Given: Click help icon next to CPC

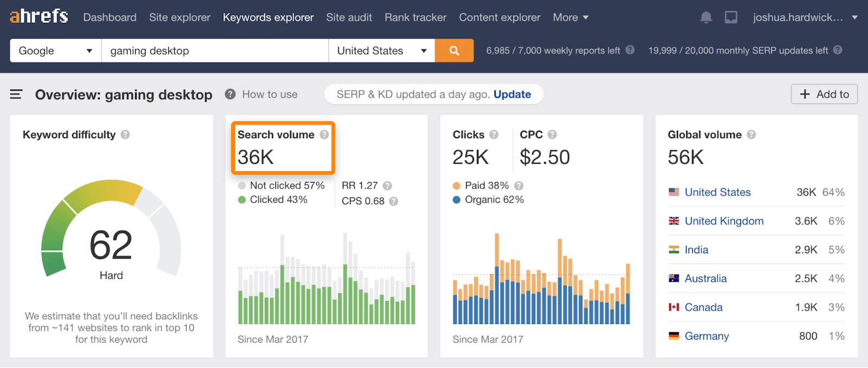Looking at the screenshot, I should tap(552, 134).
